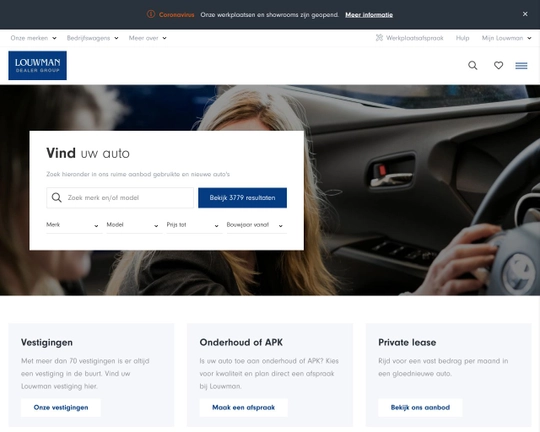Click the Hulp menu item

tap(462, 38)
